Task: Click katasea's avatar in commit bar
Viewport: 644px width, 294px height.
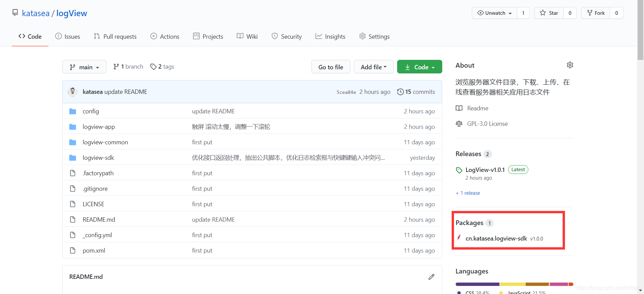Action: [x=73, y=91]
